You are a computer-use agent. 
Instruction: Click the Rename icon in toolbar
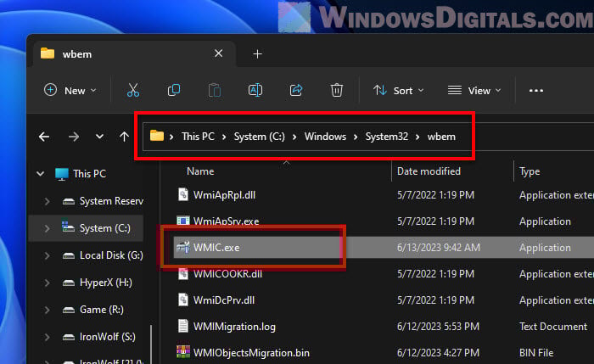pos(255,90)
